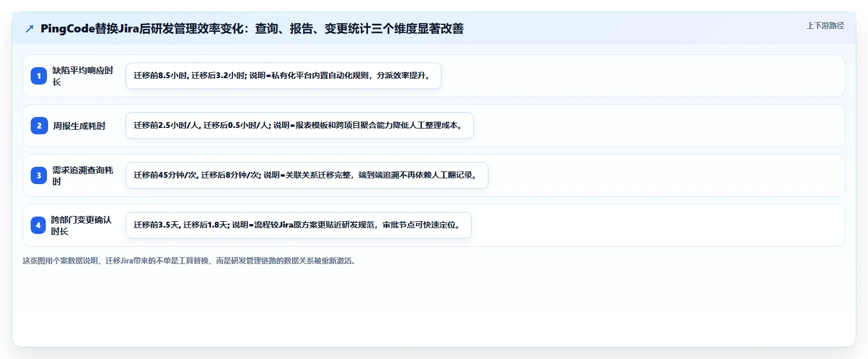Click the 上下游路径 label at top right

(825, 25)
